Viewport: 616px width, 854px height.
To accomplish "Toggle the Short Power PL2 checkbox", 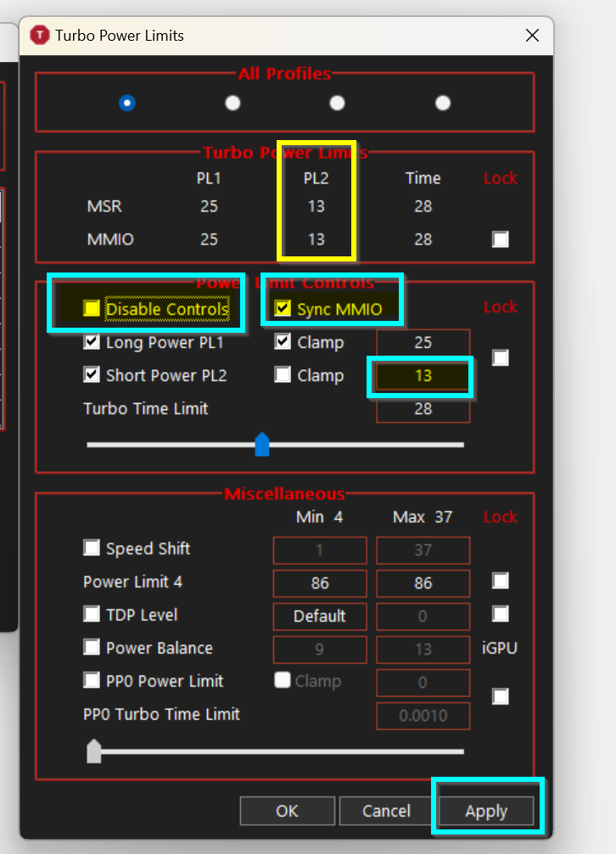I will point(92,374).
